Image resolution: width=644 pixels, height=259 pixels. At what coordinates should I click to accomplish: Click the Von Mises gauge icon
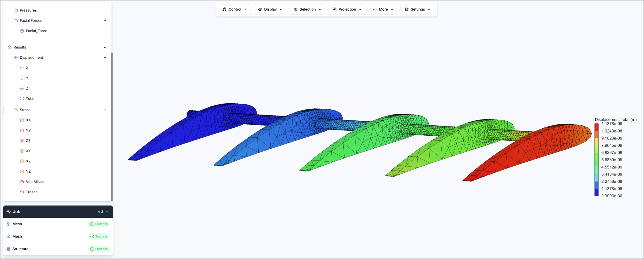tap(22, 182)
